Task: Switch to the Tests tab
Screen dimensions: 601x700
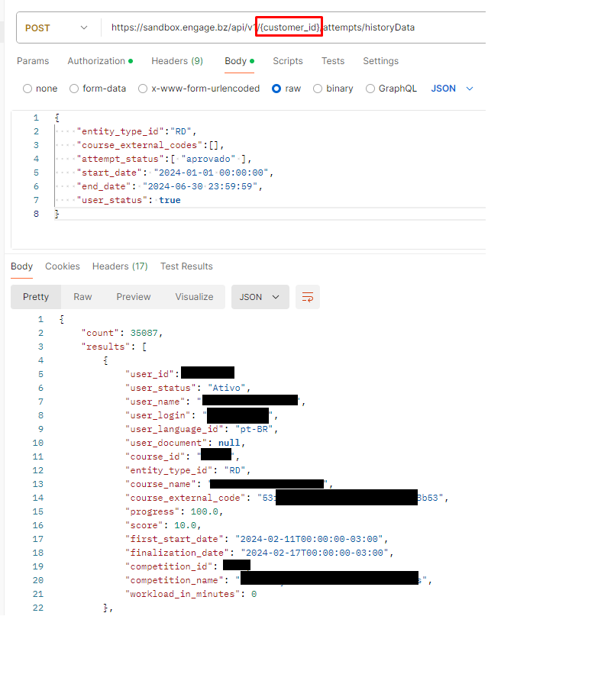Action: tap(333, 61)
